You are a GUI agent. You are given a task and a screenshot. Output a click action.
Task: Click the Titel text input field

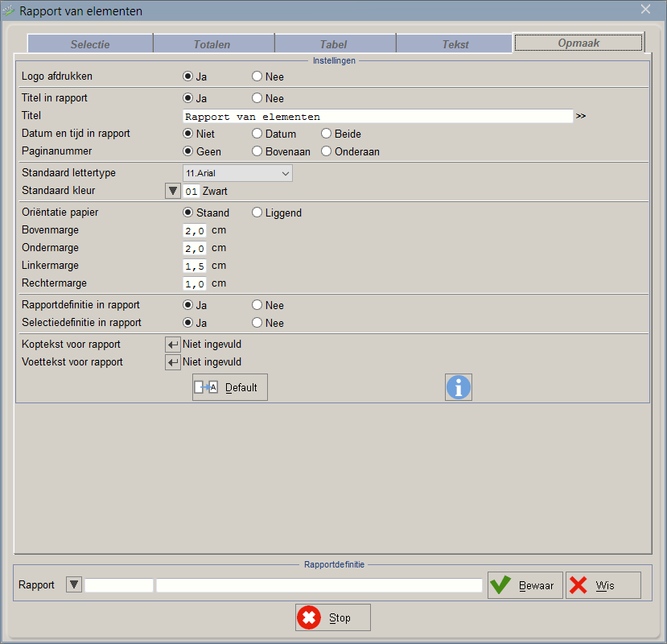[x=377, y=117]
